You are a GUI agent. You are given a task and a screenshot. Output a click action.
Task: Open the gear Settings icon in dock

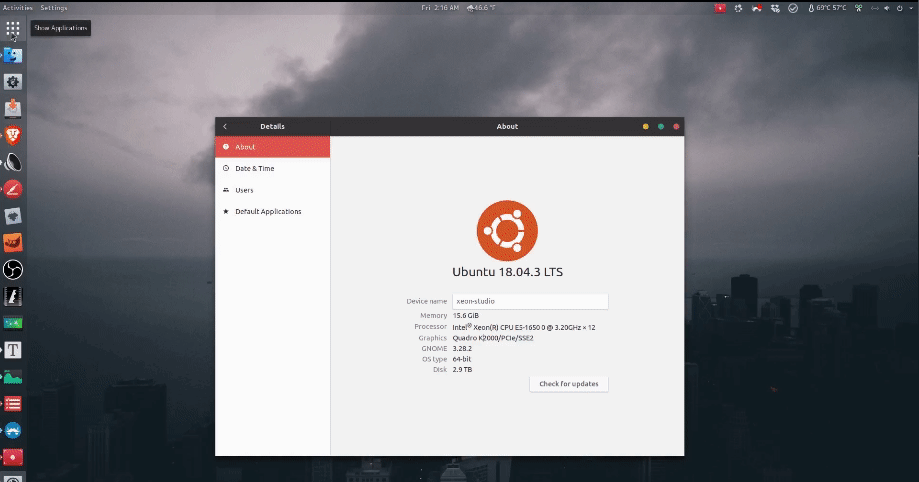[13, 82]
